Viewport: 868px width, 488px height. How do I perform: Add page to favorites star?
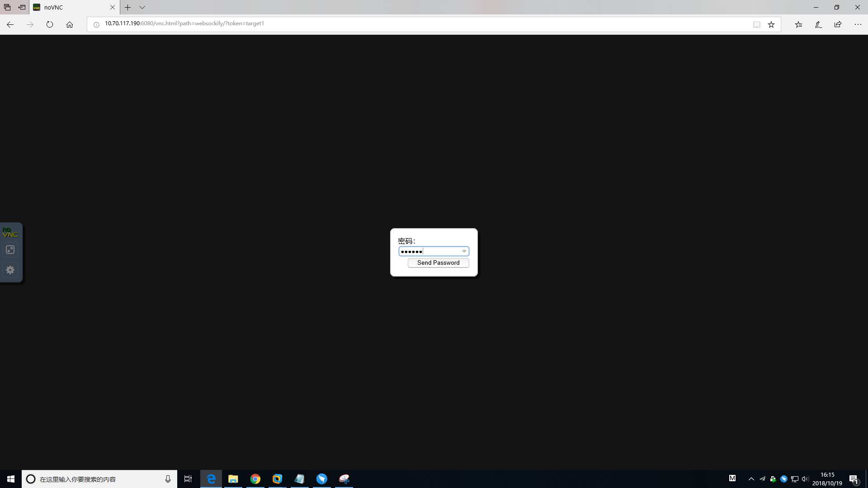(771, 24)
